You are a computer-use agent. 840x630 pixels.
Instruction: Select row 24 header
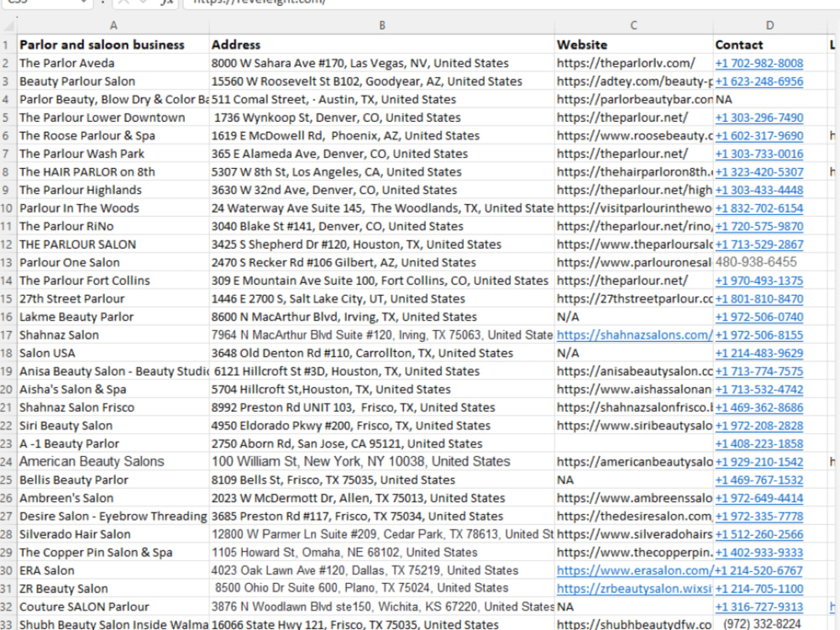[7, 462]
